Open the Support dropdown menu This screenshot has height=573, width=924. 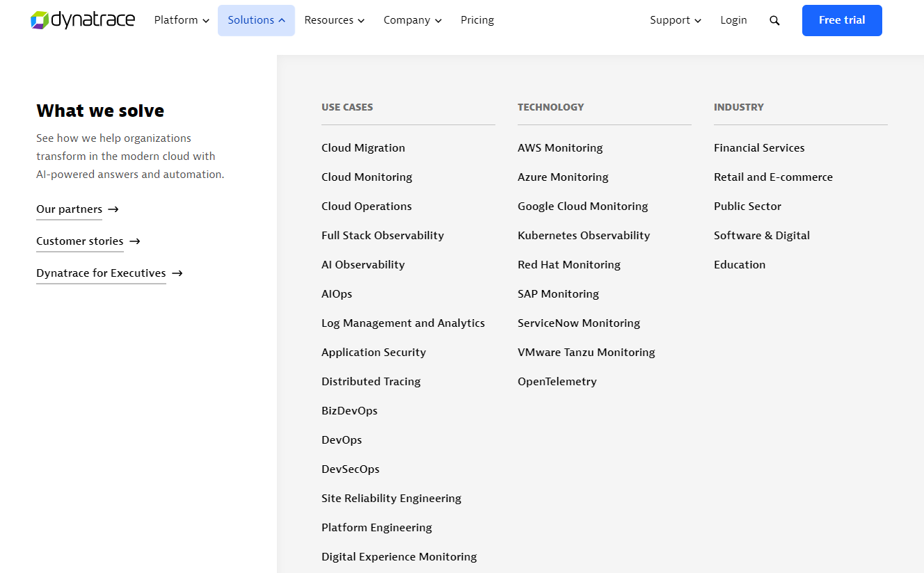676,20
